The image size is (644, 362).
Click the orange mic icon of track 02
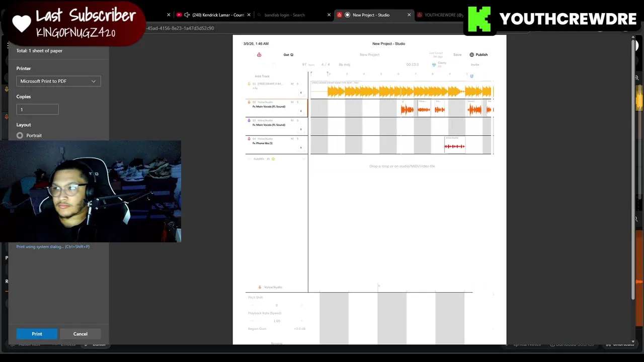(249, 102)
